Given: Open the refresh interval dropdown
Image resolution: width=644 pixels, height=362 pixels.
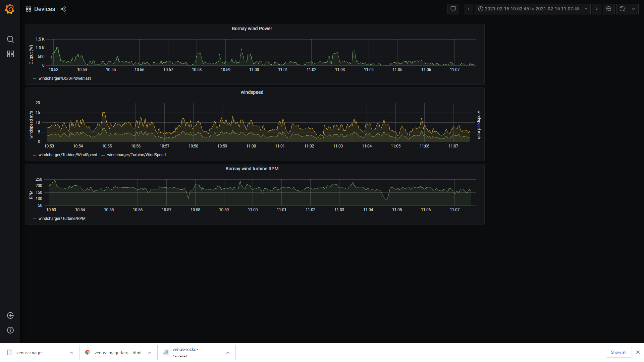Looking at the screenshot, I should pyautogui.click(x=633, y=9).
